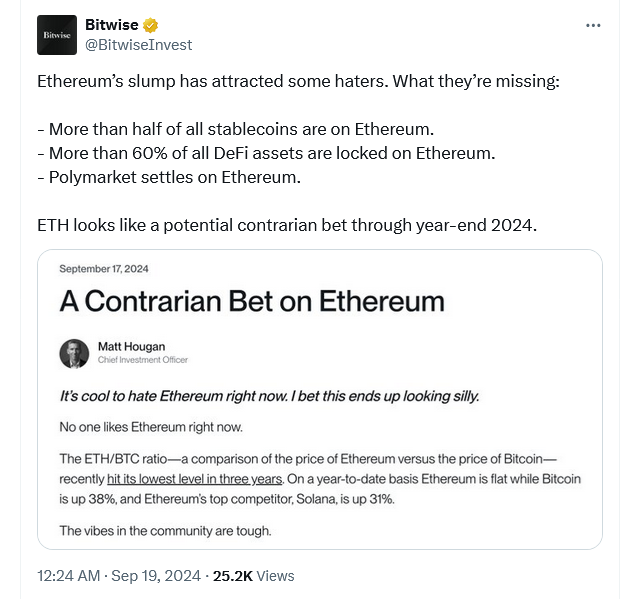Screen dimensions: 637x599
Task: Click the 'Ethereum's slump has attracted some haters' line
Action: point(299,81)
